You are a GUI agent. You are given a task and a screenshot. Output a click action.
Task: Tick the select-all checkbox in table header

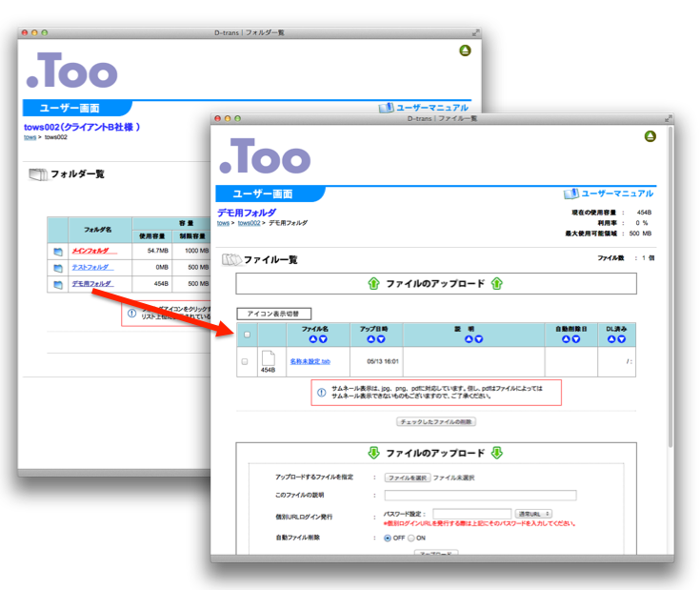[247, 335]
